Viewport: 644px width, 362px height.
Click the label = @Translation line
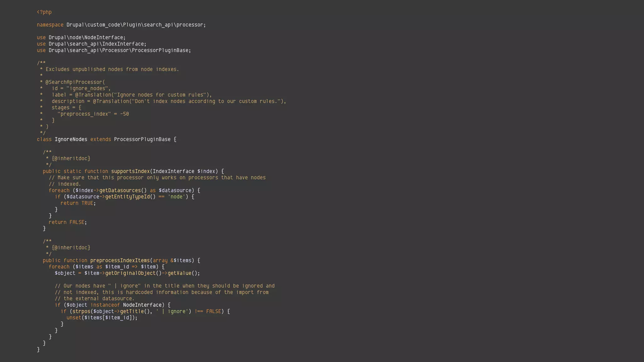pos(132,95)
